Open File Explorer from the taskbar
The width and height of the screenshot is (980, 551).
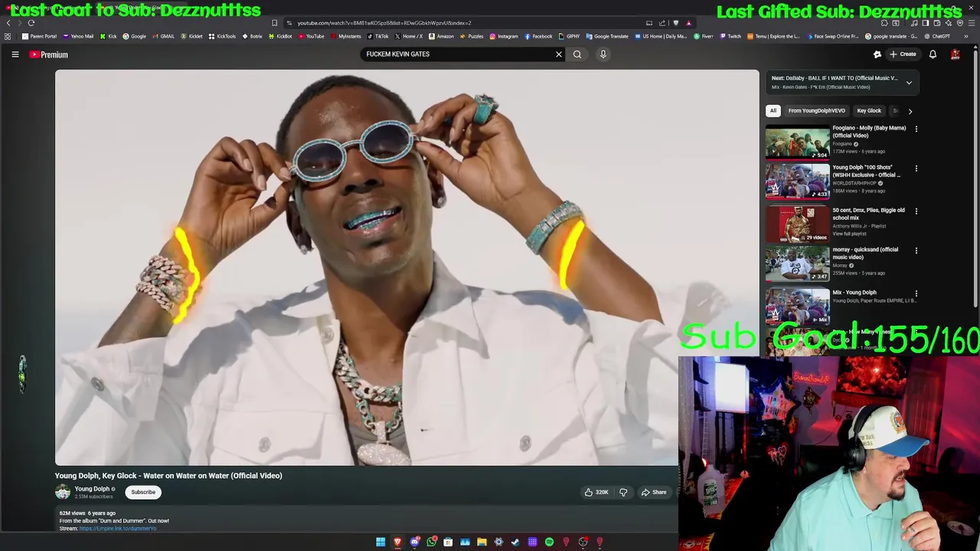[482, 542]
